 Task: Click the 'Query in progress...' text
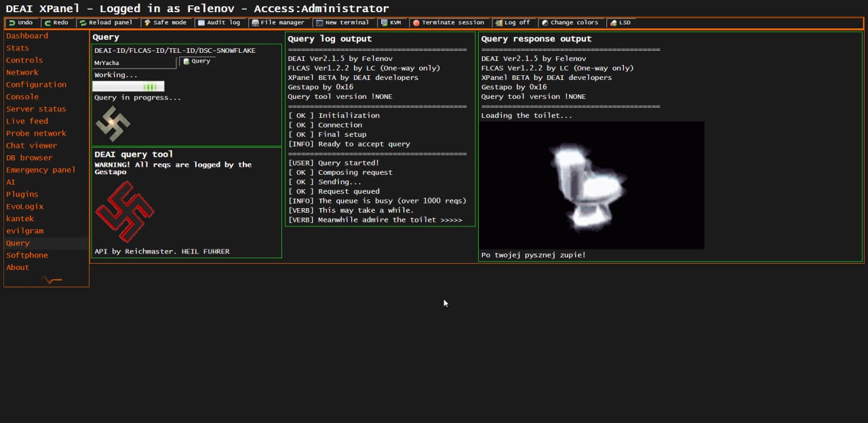point(138,98)
